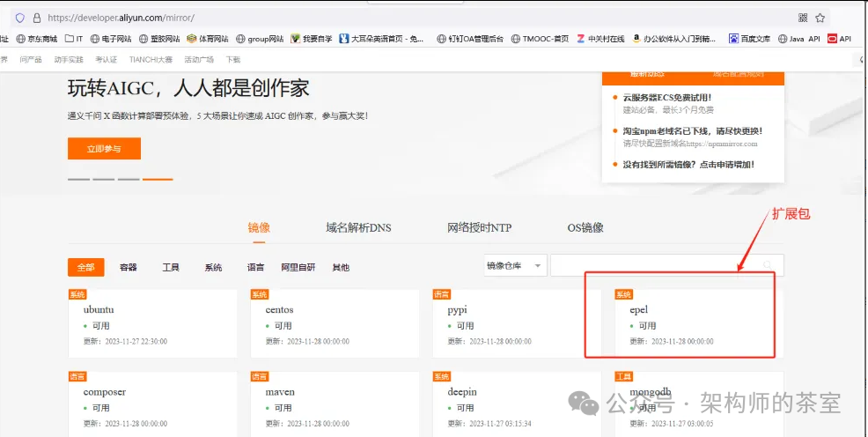The width and height of the screenshot is (868, 437).
Task: Open 淘宝npm老域名已下线 news link
Action: 693,131
